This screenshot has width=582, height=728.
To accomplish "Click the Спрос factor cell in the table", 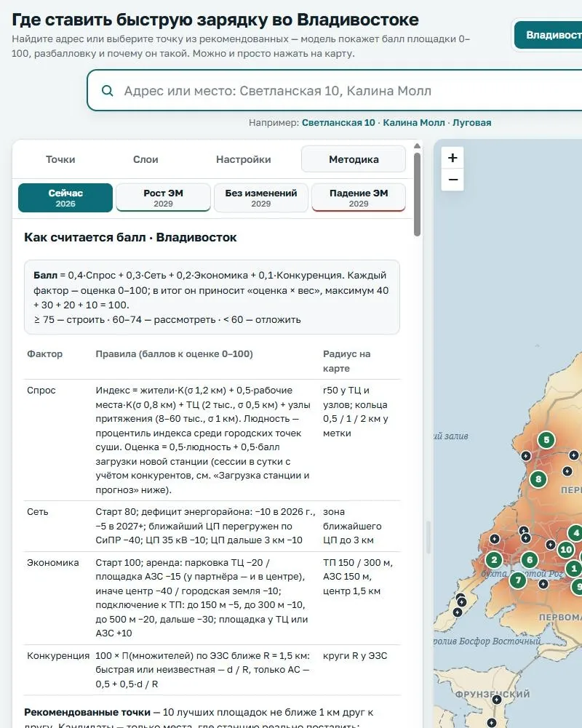I will 41,391.
